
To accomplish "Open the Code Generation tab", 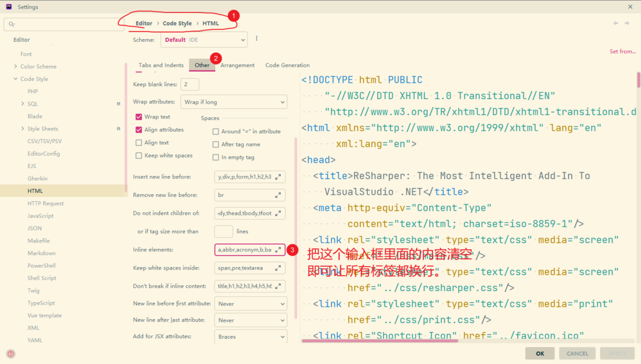I will 287,65.
